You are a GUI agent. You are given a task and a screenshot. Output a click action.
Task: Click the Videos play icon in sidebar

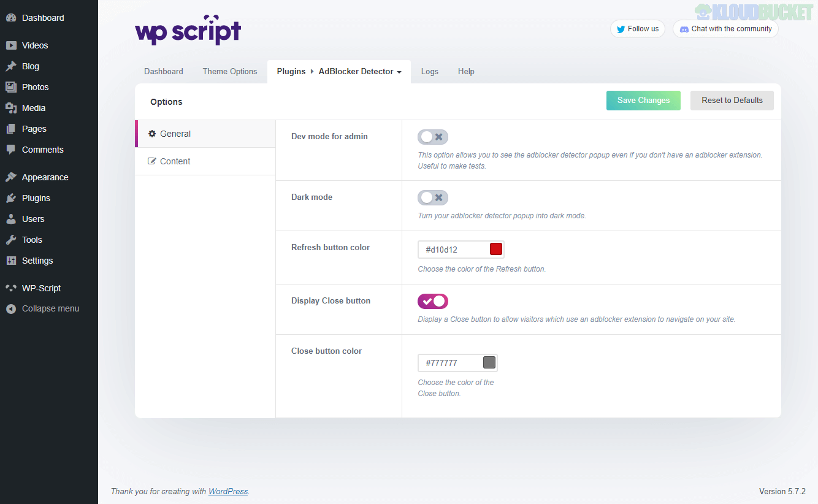click(11, 45)
